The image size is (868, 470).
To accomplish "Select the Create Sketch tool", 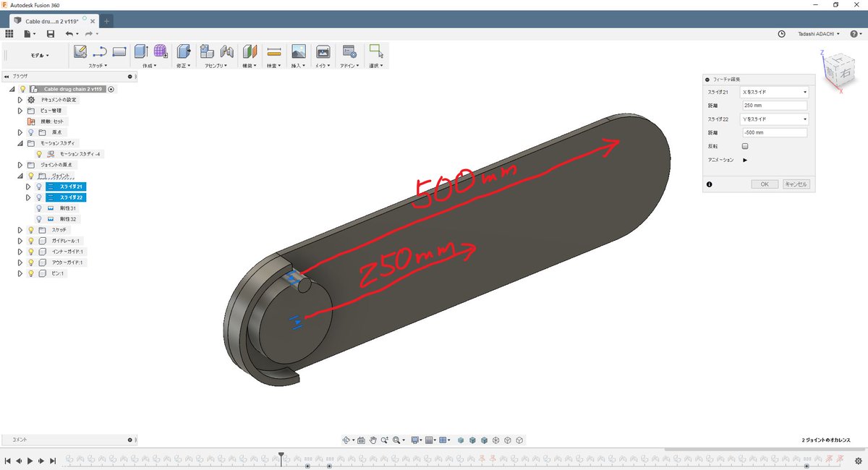I will 80,51.
